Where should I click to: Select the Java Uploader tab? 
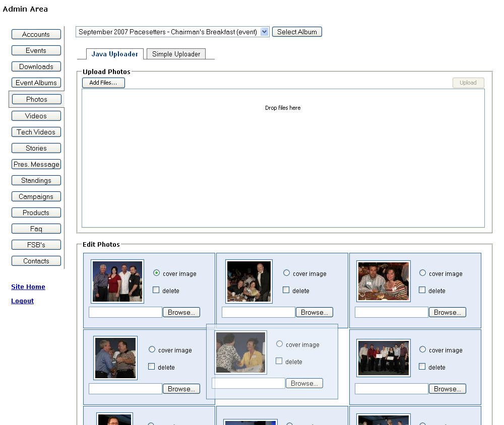click(x=114, y=54)
